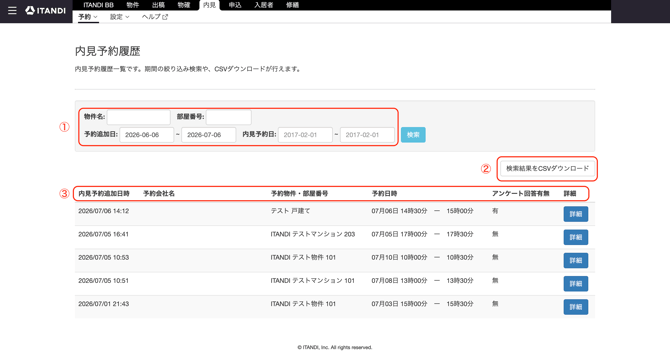This screenshot has width=670, height=363.
Task: Open 詳細 for the 2026/07/01 21:43 reservation
Action: 576,307
